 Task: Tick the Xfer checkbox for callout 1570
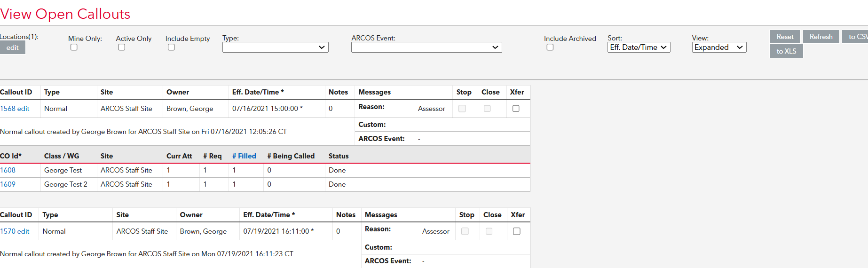coord(516,231)
